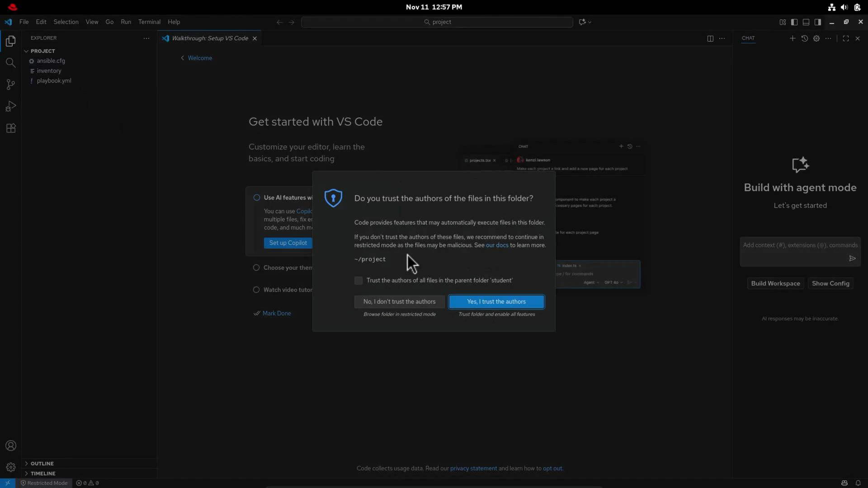Open the privacy statement link
Image resolution: width=868 pixels, height=488 pixels.
point(473,468)
